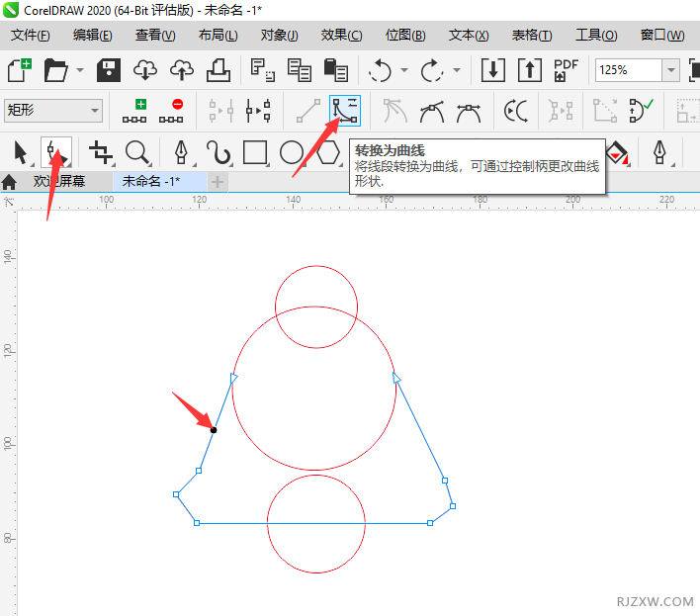Image resolution: width=700 pixels, height=616 pixels.
Task: Click the Import icon
Action: 493,70
